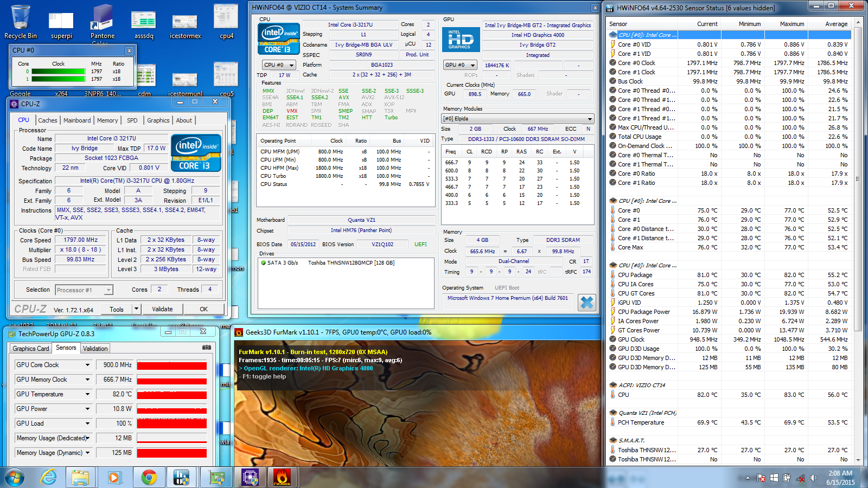Select the Total CPU Usage sensor row
Viewport: 868px width, 488px height.
point(729,137)
